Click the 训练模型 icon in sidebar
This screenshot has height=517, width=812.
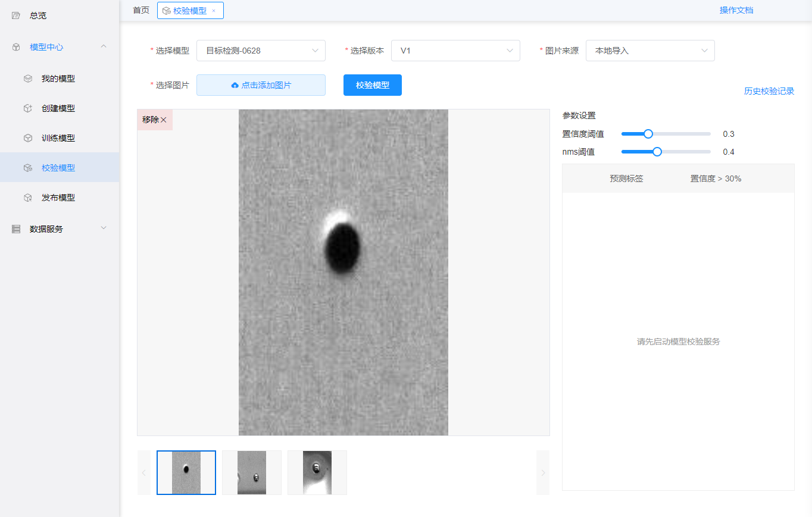tap(28, 138)
